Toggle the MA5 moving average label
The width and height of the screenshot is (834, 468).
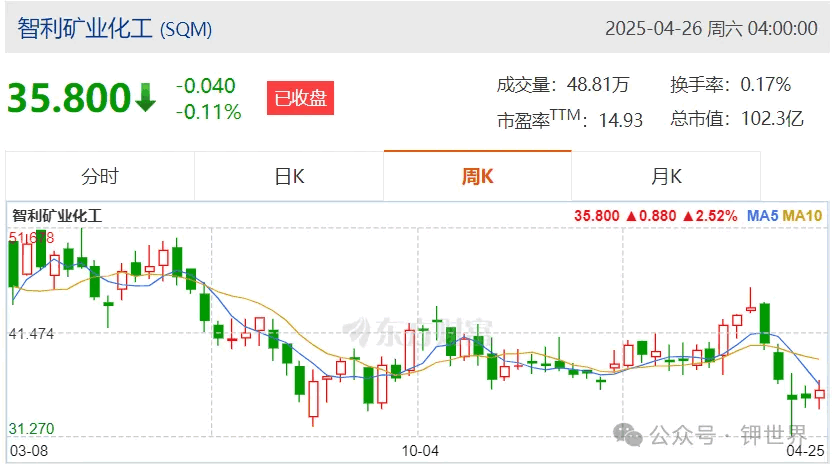pyautogui.click(x=762, y=216)
